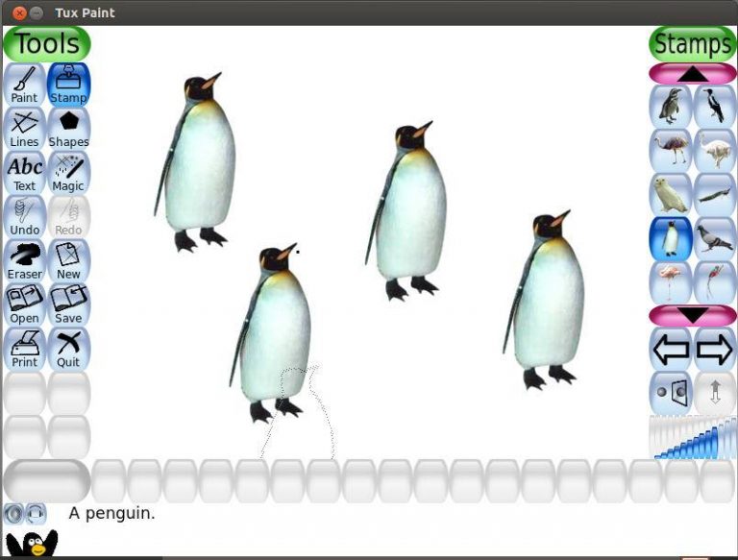Screen dimensions: 738x560
Task: Print the drawing
Action: [24, 349]
